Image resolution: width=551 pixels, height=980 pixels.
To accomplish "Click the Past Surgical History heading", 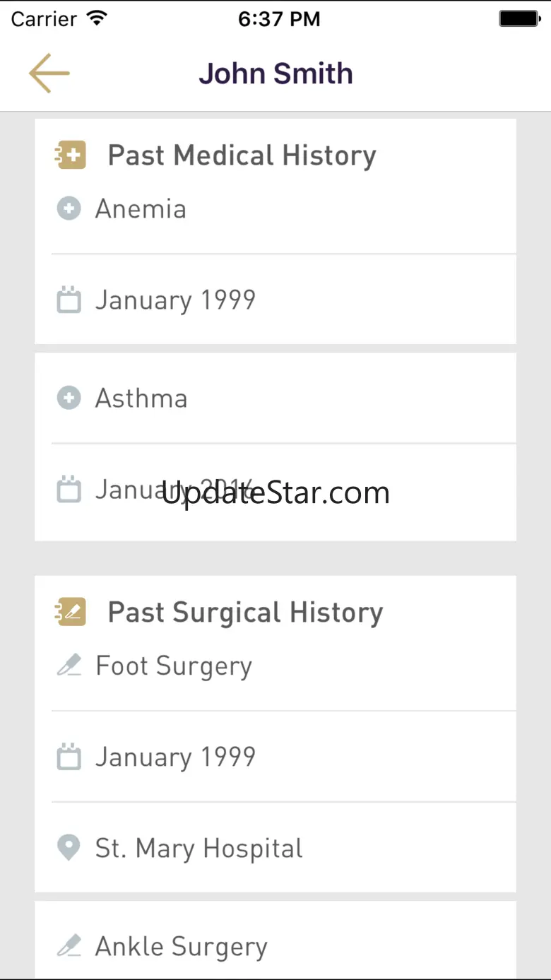I will pos(245,613).
